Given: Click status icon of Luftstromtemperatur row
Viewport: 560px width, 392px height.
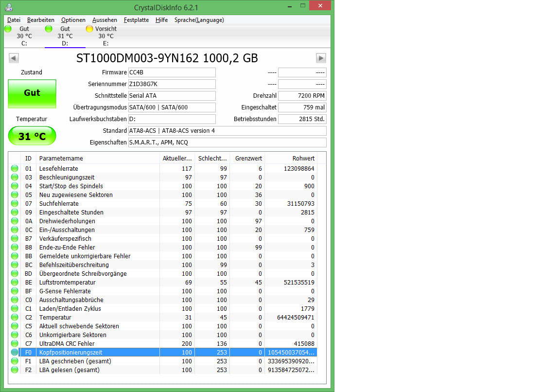Looking at the screenshot, I should pyautogui.click(x=15, y=282).
